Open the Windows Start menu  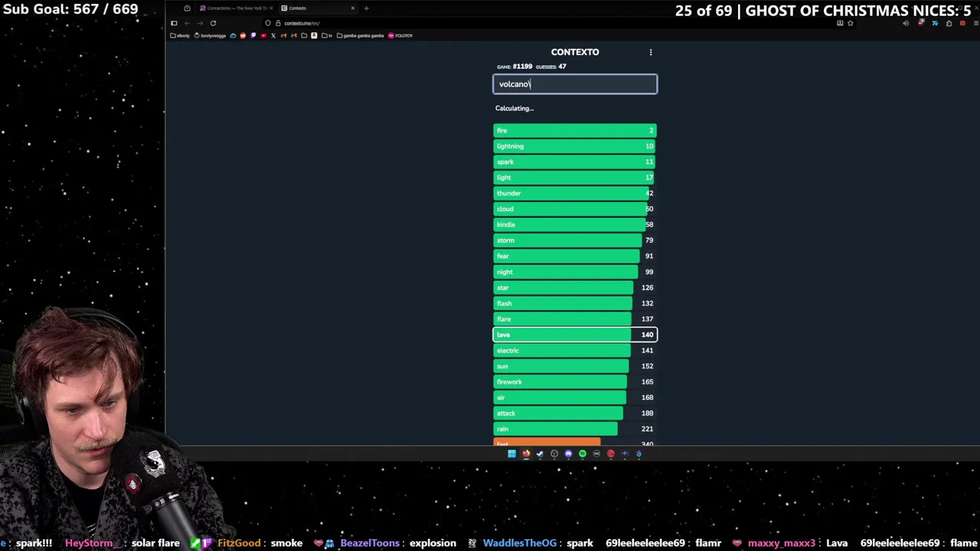coord(511,454)
